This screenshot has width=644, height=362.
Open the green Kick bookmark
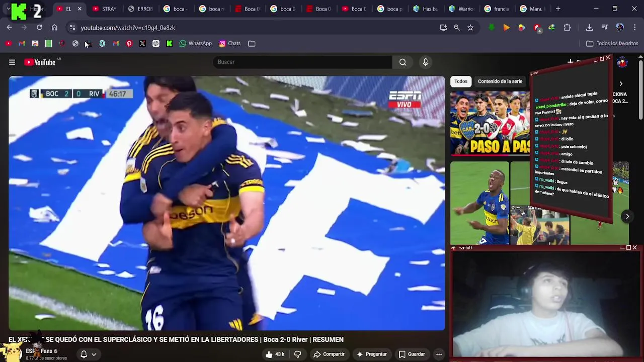170,44
